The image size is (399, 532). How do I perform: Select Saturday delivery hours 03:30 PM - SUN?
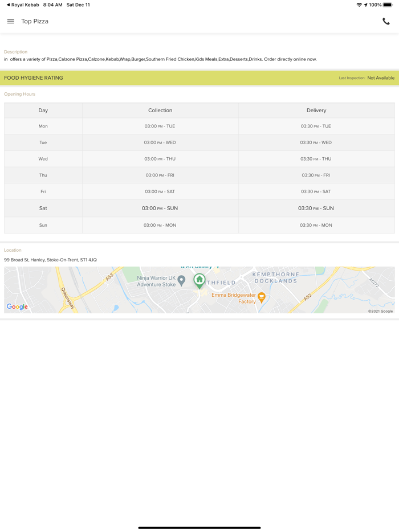pyautogui.click(x=316, y=208)
